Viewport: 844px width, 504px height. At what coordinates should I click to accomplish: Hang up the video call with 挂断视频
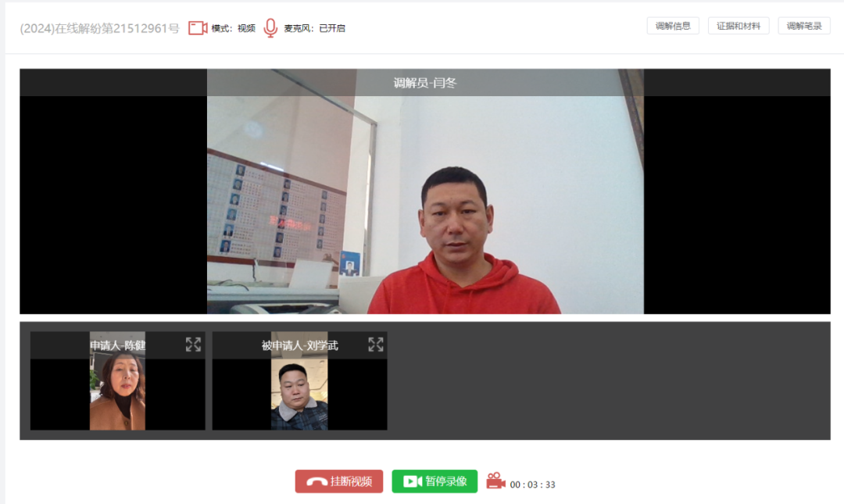(x=339, y=481)
